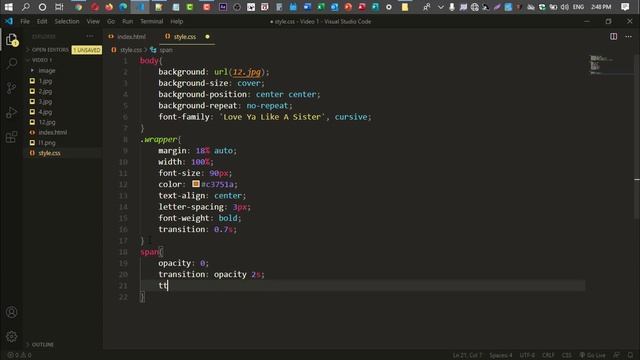Click the volume icon in system tray
The width and height of the screenshot is (640, 360).
565,7
